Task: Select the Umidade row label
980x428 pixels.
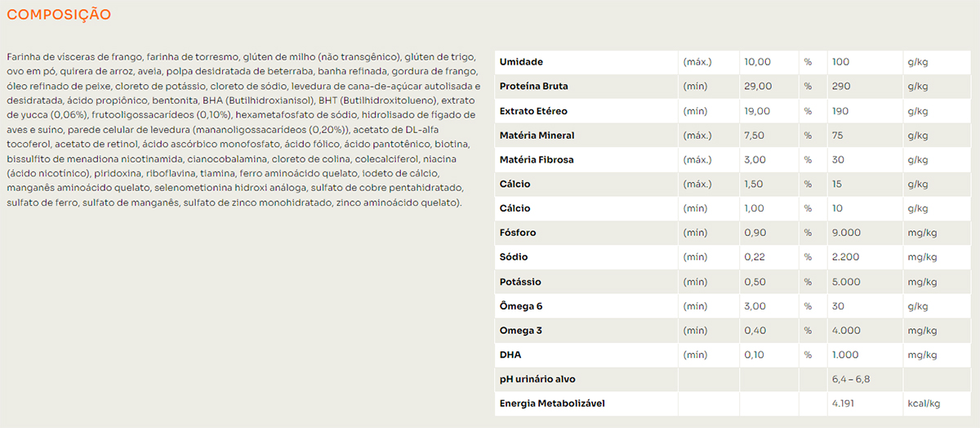Action: (521, 62)
